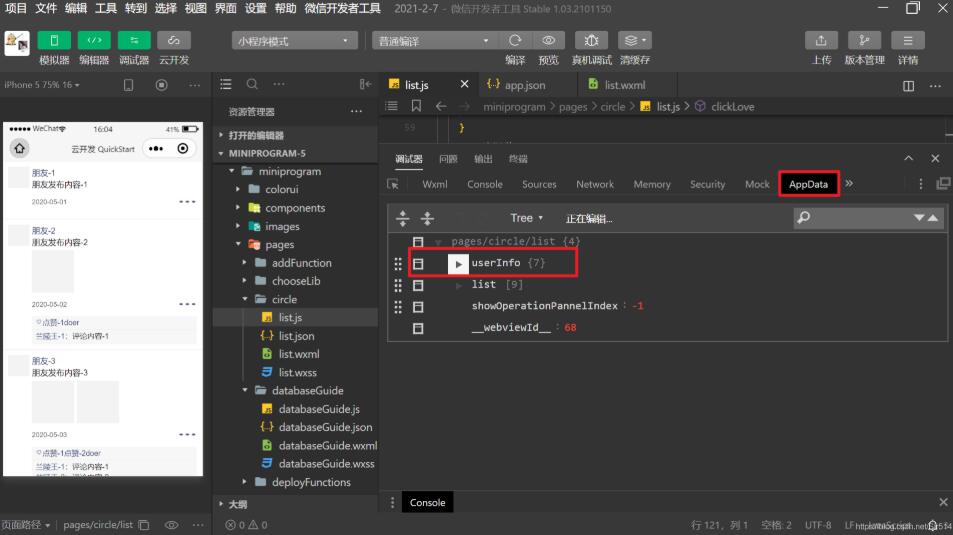Image resolution: width=953 pixels, height=535 pixels.
Task: Switch to the AppData tab
Action: (x=808, y=184)
